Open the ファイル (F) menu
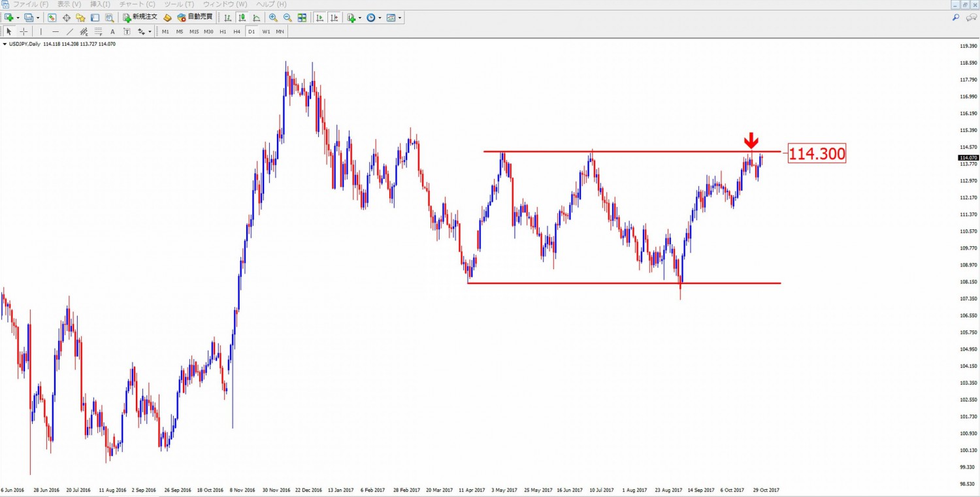 [x=30, y=5]
